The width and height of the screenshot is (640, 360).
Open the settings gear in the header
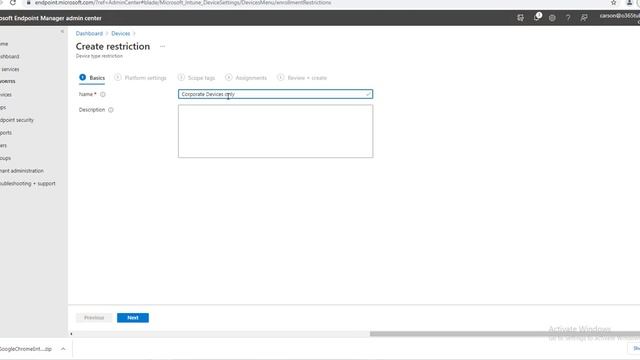tap(552, 18)
